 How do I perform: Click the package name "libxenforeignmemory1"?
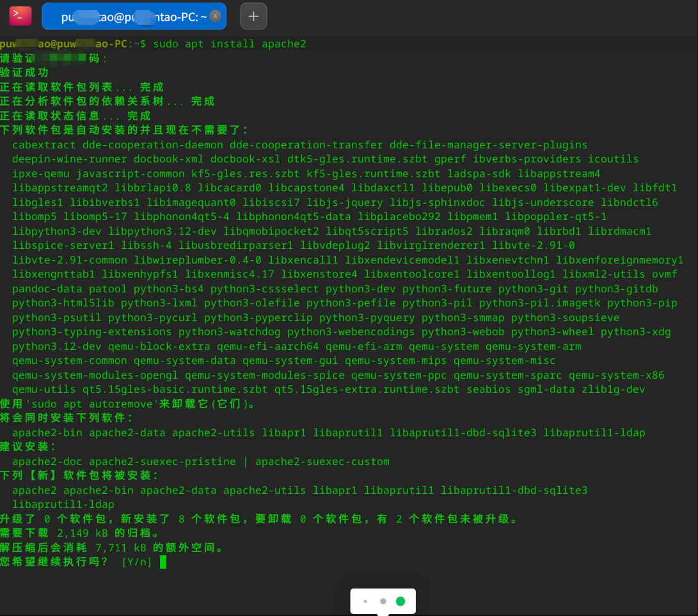pyautogui.click(x=620, y=260)
